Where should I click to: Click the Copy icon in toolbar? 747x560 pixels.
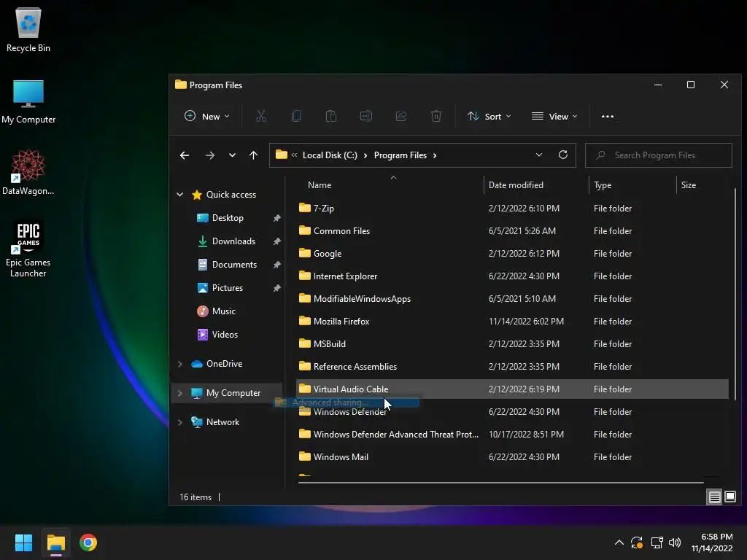296,116
